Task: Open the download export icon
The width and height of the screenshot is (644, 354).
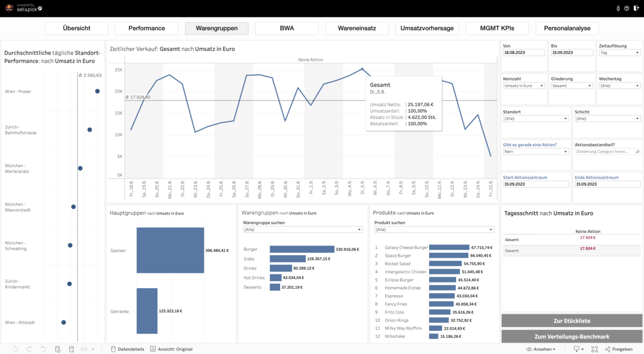Action: click(577, 349)
